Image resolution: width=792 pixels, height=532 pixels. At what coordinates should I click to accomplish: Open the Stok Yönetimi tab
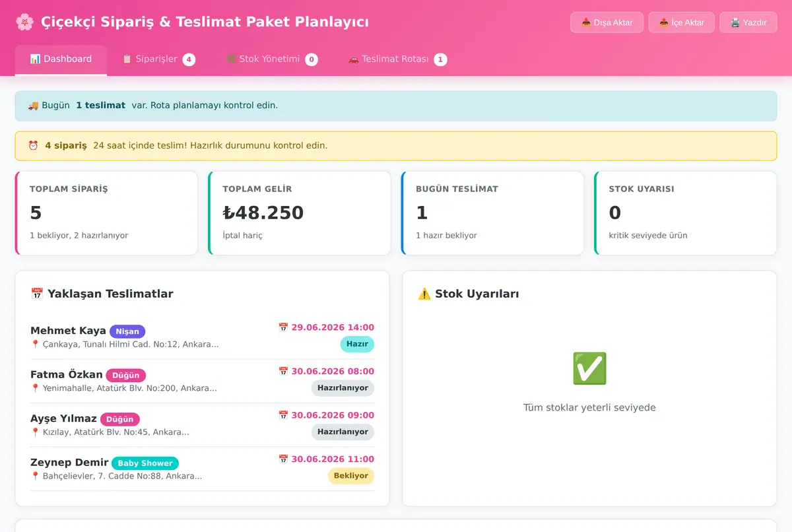pos(272,59)
